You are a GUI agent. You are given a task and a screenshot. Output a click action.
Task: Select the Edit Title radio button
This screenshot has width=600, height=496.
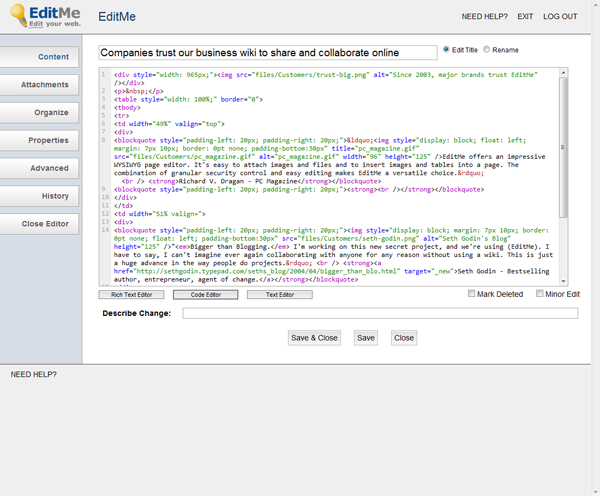tap(446, 49)
